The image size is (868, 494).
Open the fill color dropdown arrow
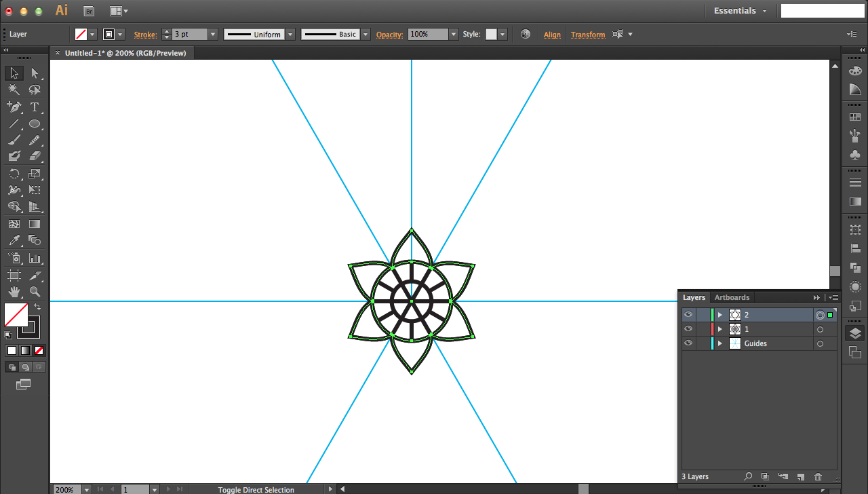tap(92, 34)
